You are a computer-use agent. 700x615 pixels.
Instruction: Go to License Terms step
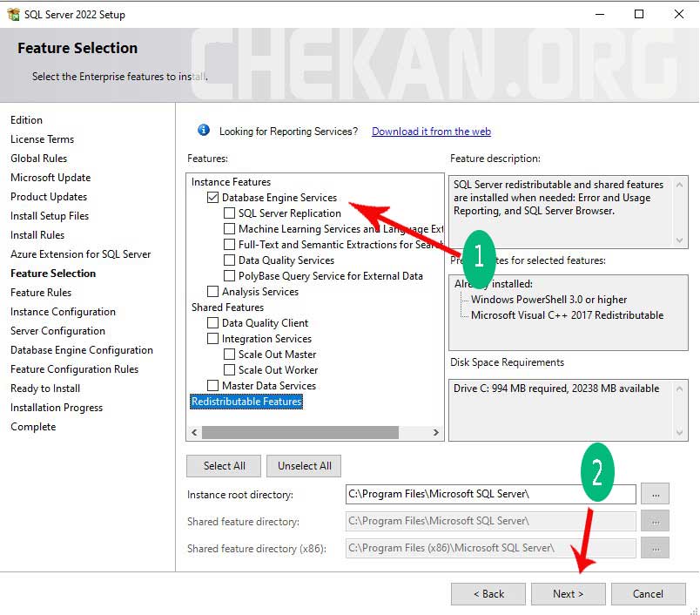[42, 139]
